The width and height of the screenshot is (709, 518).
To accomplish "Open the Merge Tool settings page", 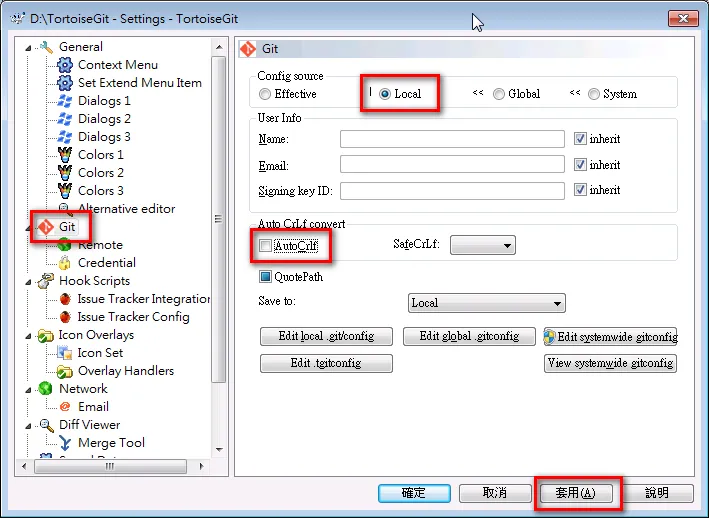I will (111, 443).
